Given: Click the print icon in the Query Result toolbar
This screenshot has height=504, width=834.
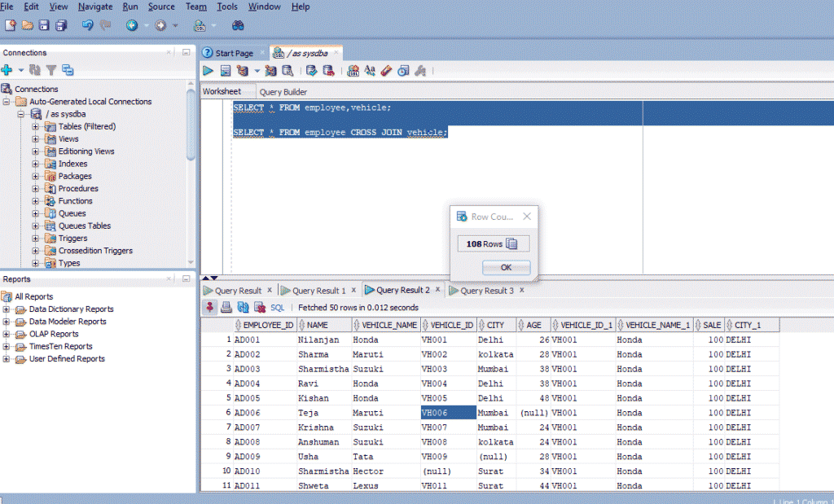Looking at the screenshot, I should (226, 308).
